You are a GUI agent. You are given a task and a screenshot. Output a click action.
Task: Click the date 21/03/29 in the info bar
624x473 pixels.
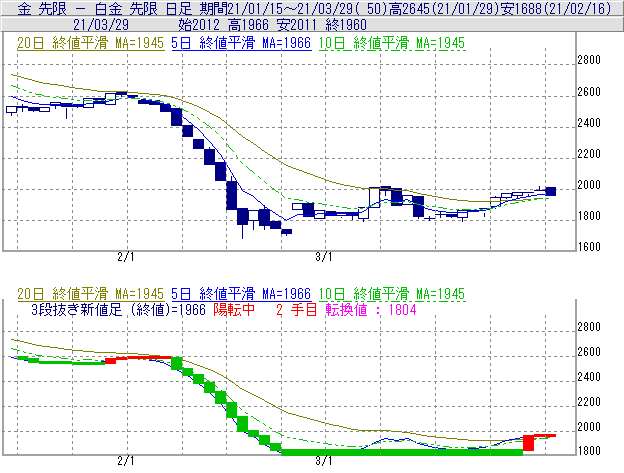(101, 25)
